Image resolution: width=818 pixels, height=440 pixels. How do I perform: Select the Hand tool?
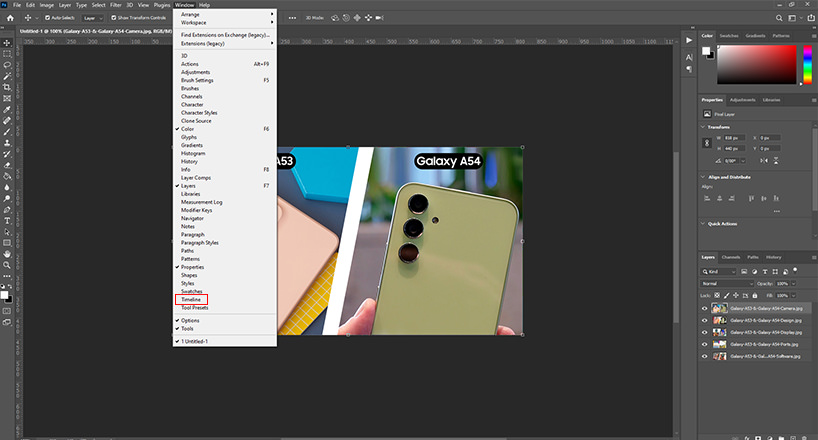(x=7, y=254)
